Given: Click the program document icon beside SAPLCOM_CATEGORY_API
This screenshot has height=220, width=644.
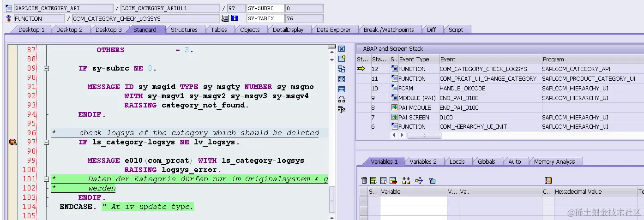Looking at the screenshot, I should 9,8.
